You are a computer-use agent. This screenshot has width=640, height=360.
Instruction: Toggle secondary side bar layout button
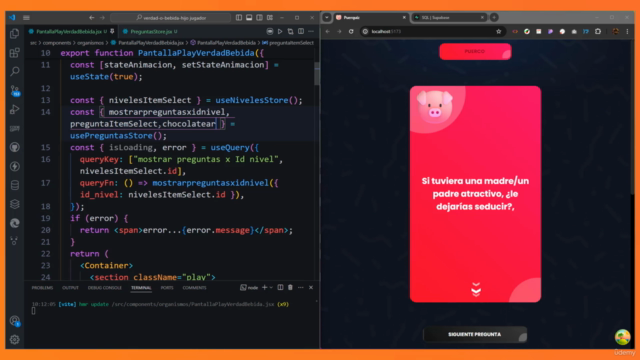[x=260, y=18]
